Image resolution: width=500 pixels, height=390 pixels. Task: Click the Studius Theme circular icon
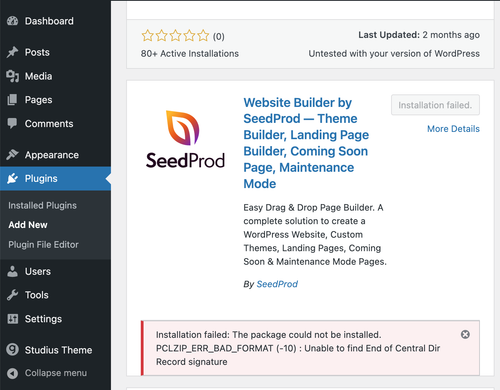pos(12,350)
